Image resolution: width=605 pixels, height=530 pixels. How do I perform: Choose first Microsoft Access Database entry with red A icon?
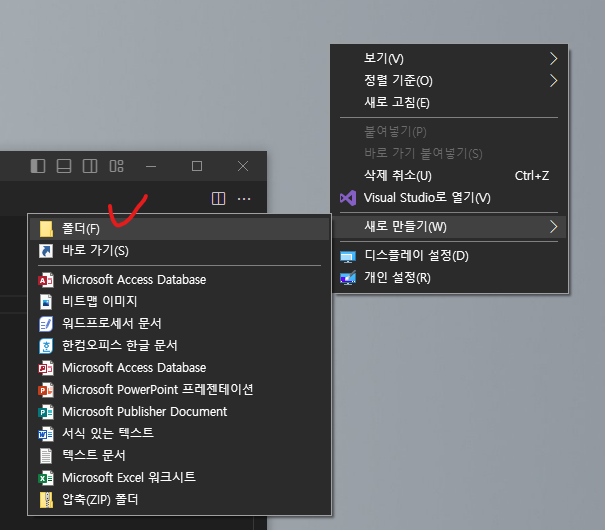[x=179, y=280]
